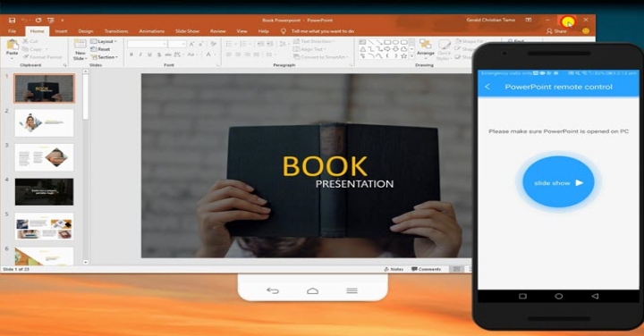Viewport: 644px width, 336px height.
Task: Center the paragraph text
Action: click(238, 55)
